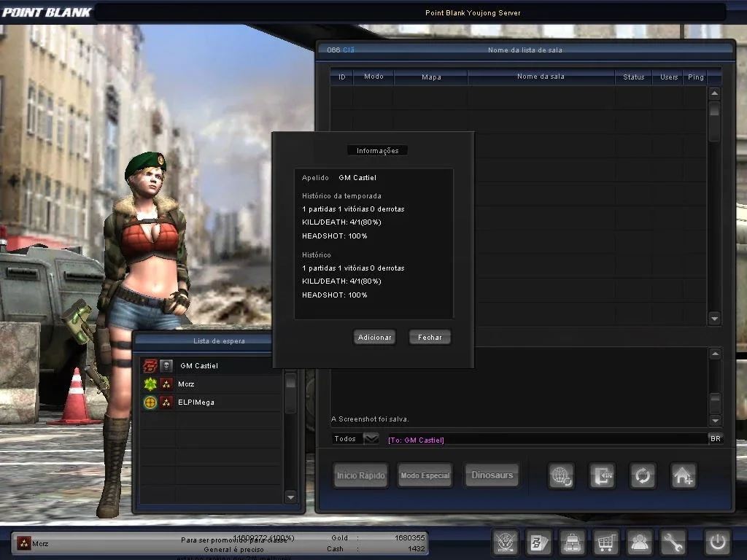Select GM Castiel in waiting list
The image size is (747, 560).
pyautogui.click(x=211, y=366)
